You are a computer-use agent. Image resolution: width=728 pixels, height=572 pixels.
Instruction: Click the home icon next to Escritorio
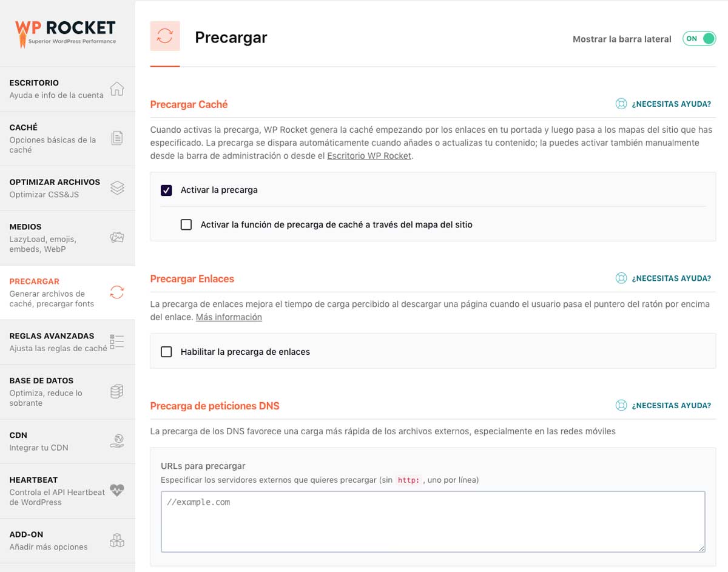pyautogui.click(x=116, y=87)
